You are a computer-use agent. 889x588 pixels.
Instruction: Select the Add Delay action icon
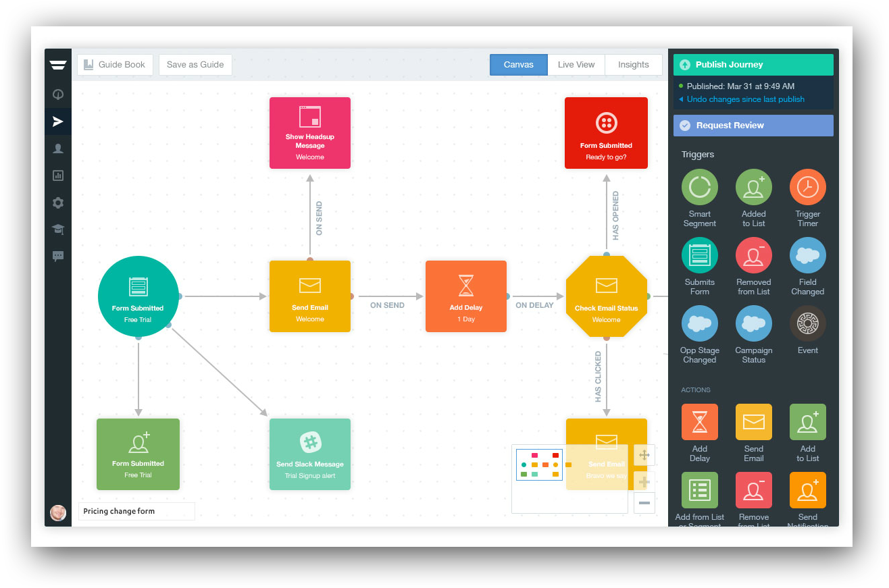coord(700,422)
